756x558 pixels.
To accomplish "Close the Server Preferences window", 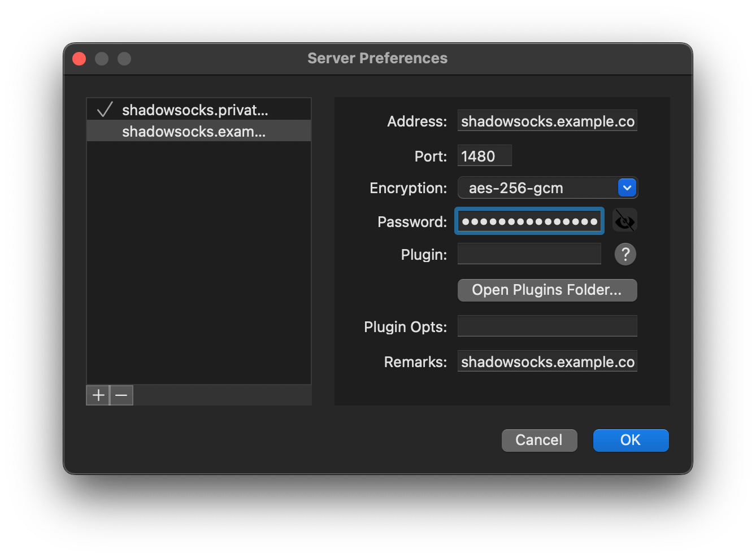I will (x=79, y=59).
